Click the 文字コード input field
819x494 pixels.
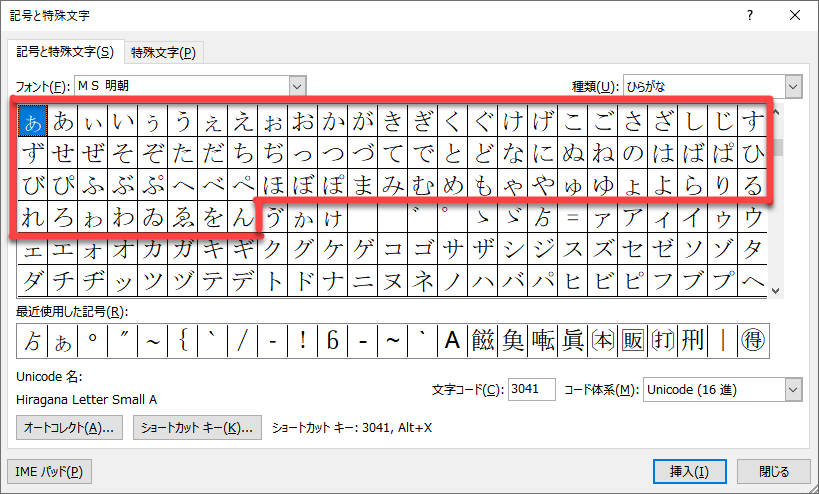pos(531,389)
